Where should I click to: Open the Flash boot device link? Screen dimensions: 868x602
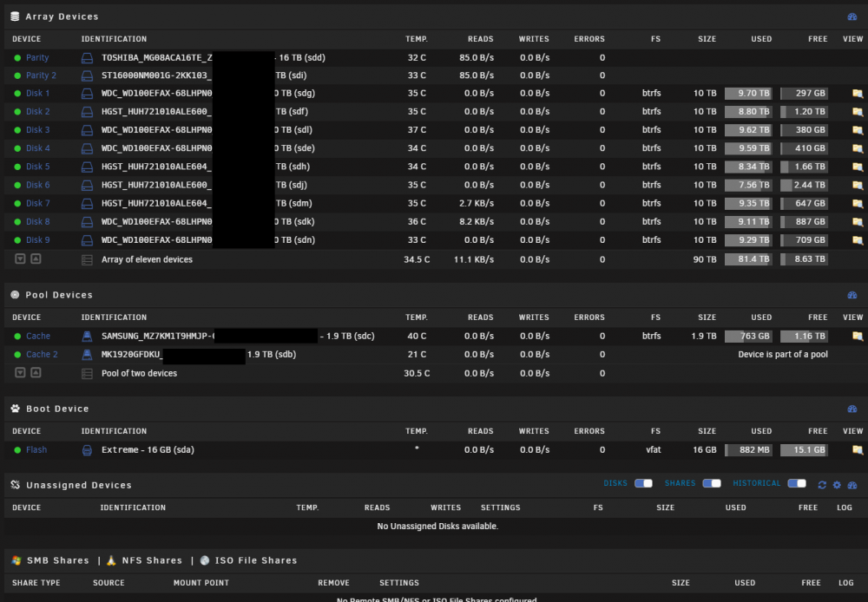pyautogui.click(x=36, y=450)
